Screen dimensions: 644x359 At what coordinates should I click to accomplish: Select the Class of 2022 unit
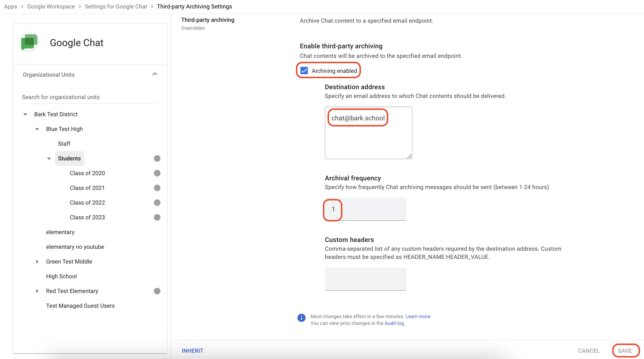click(87, 203)
